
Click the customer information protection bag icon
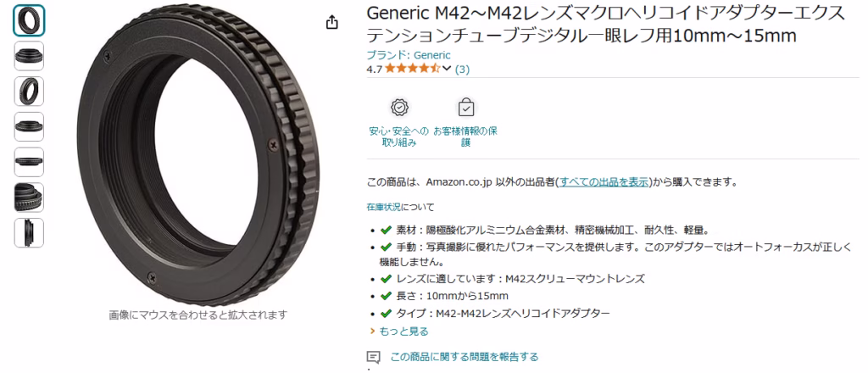pyautogui.click(x=466, y=108)
